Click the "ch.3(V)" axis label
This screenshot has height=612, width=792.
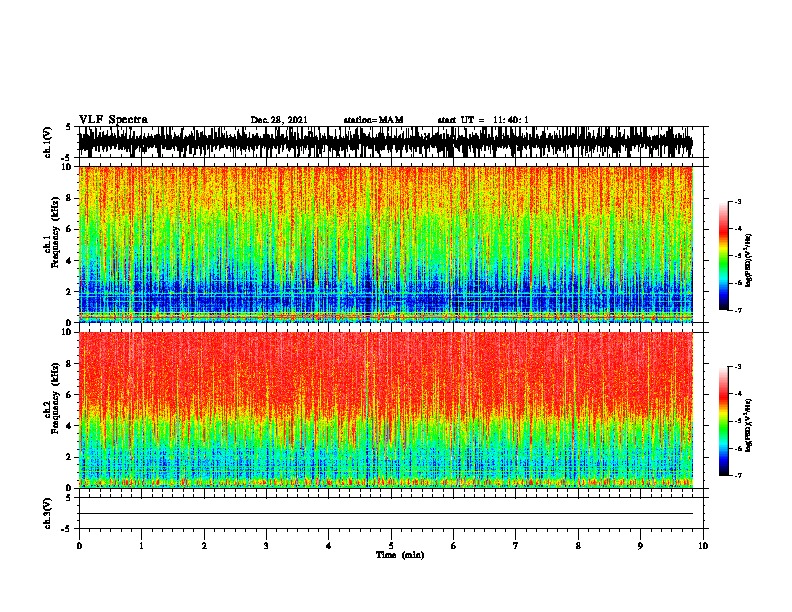pos(47,514)
